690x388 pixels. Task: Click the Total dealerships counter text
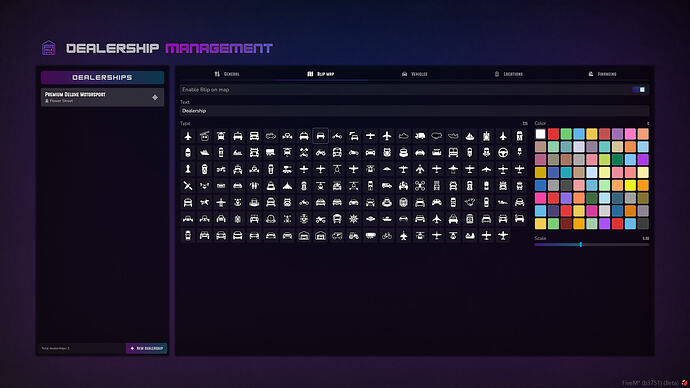[x=55, y=348]
